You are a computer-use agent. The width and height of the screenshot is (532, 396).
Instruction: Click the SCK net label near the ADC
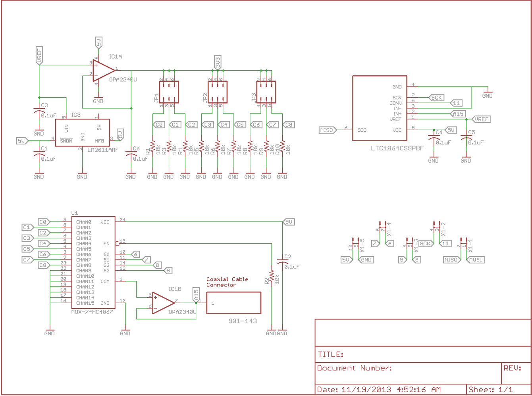click(x=436, y=97)
